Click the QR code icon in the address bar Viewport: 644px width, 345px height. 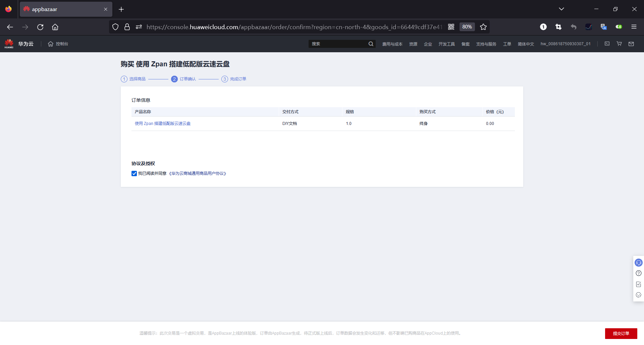(451, 27)
